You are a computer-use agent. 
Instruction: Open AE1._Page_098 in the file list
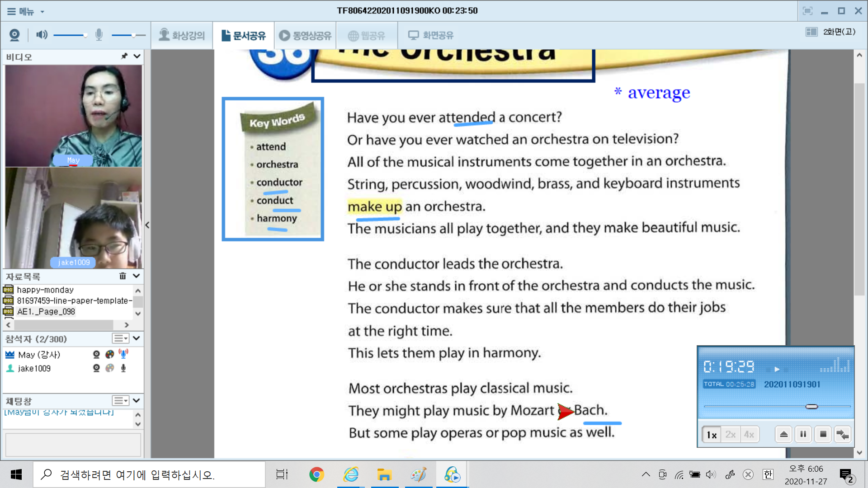pos(46,312)
